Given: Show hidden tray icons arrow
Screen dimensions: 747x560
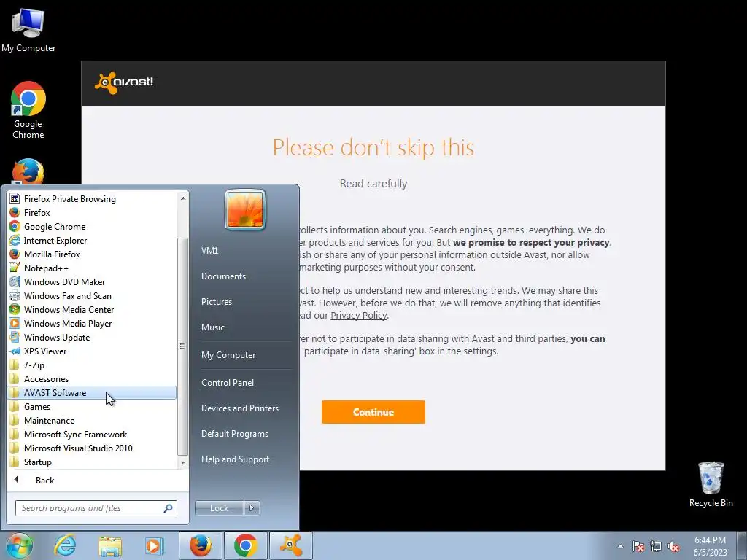Looking at the screenshot, I should coord(620,546).
